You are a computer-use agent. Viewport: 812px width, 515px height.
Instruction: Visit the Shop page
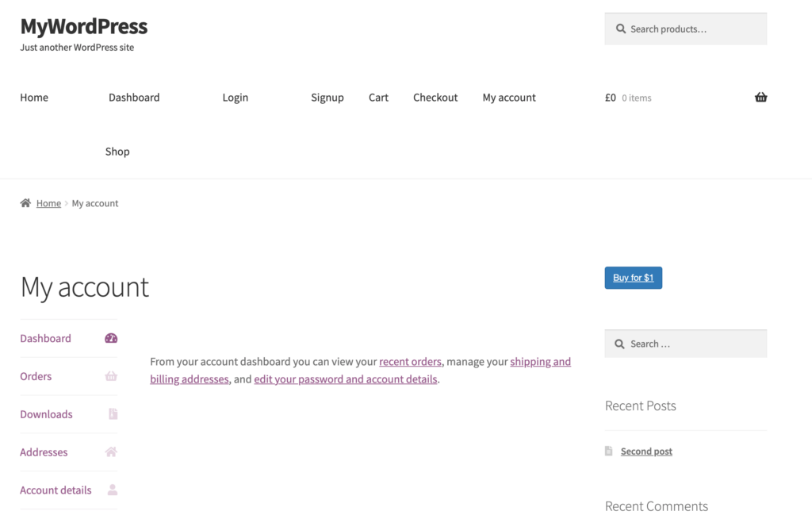point(117,152)
